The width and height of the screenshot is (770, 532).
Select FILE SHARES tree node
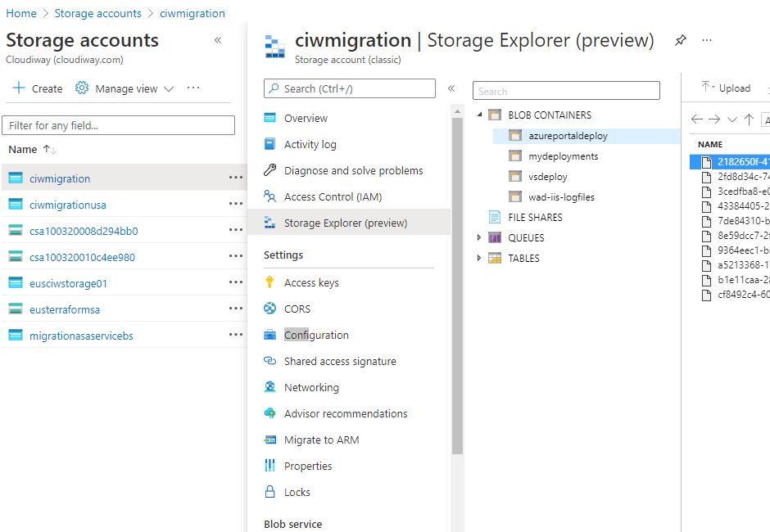point(535,217)
